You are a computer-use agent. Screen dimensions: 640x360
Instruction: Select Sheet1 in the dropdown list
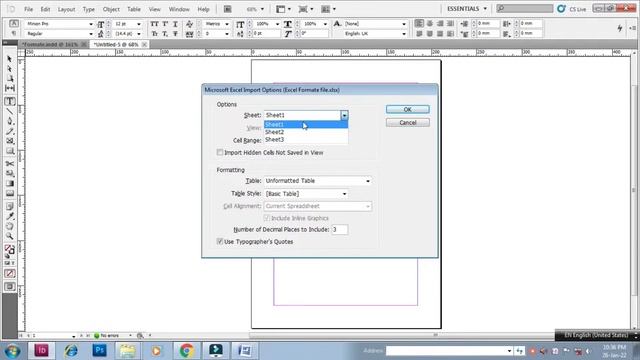point(306,124)
